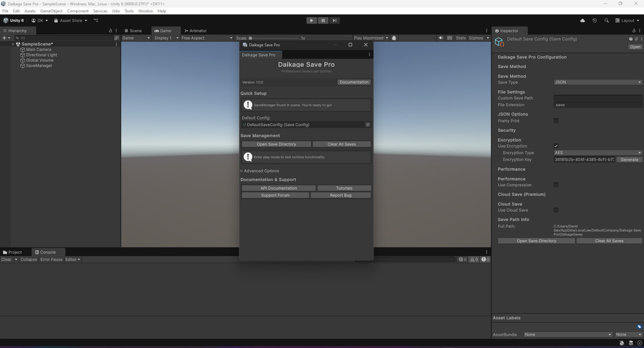Open the Component menu
This screenshot has width=644, height=348.
78,11
